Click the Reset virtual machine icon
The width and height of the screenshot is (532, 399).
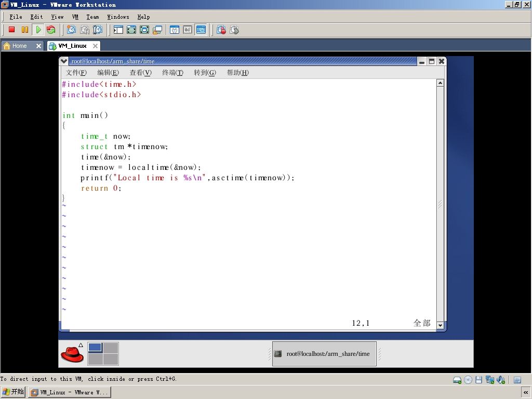[x=51, y=30]
